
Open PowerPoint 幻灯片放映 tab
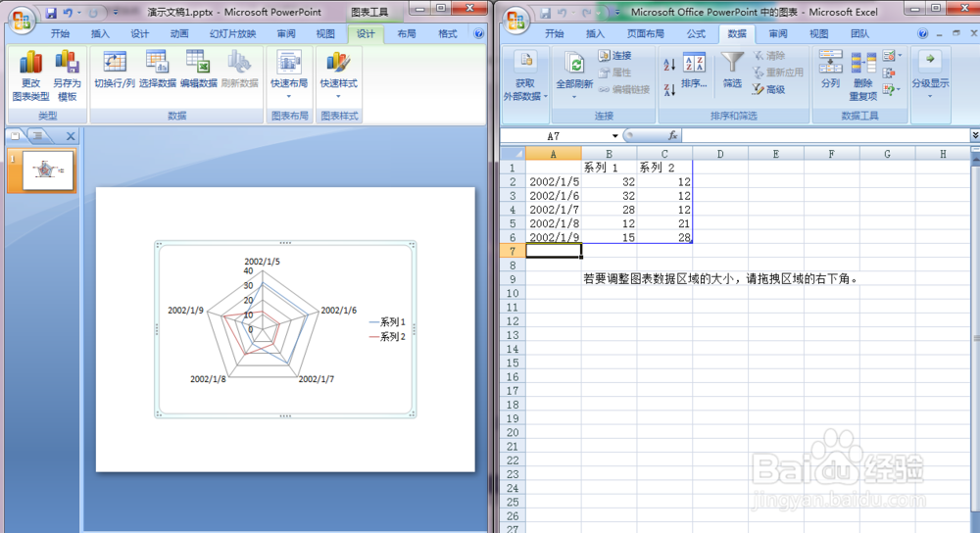pos(232,33)
